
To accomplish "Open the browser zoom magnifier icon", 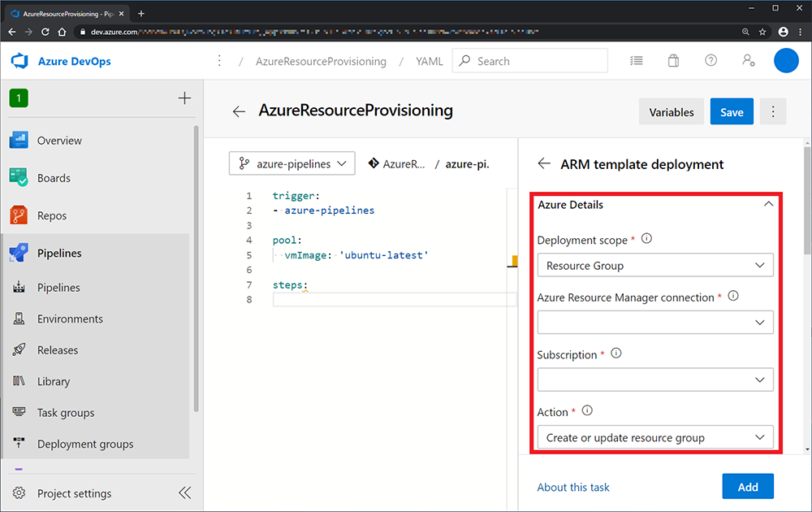I will point(745,32).
